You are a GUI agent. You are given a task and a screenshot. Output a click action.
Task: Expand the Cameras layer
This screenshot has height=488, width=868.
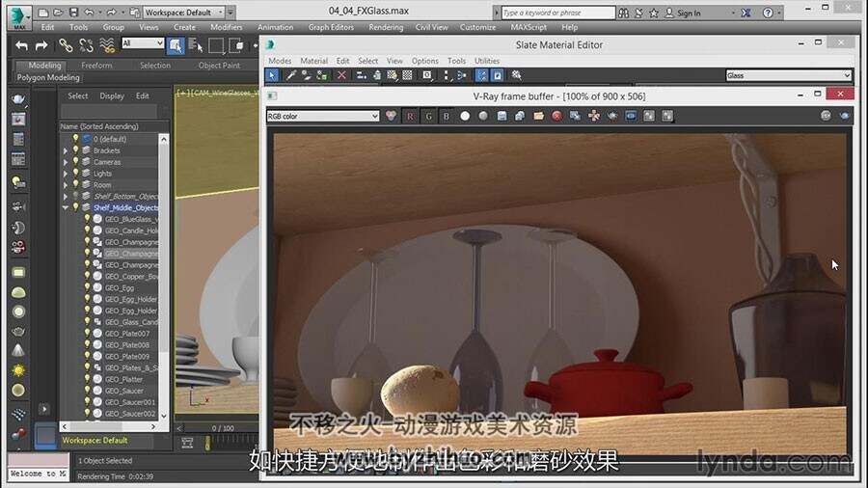coord(66,162)
